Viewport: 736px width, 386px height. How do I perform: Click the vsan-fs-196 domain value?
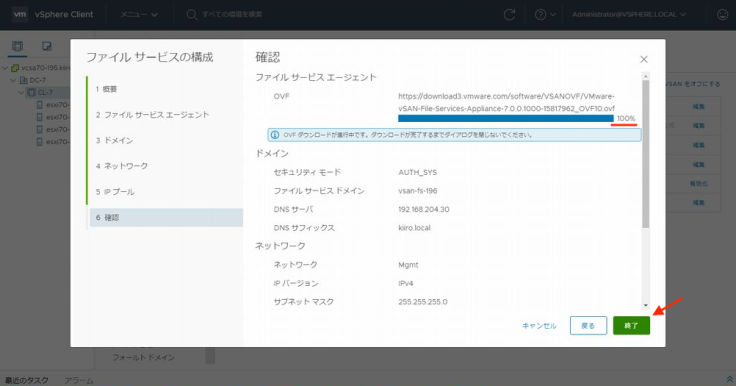pyautogui.click(x=417, y=191)
